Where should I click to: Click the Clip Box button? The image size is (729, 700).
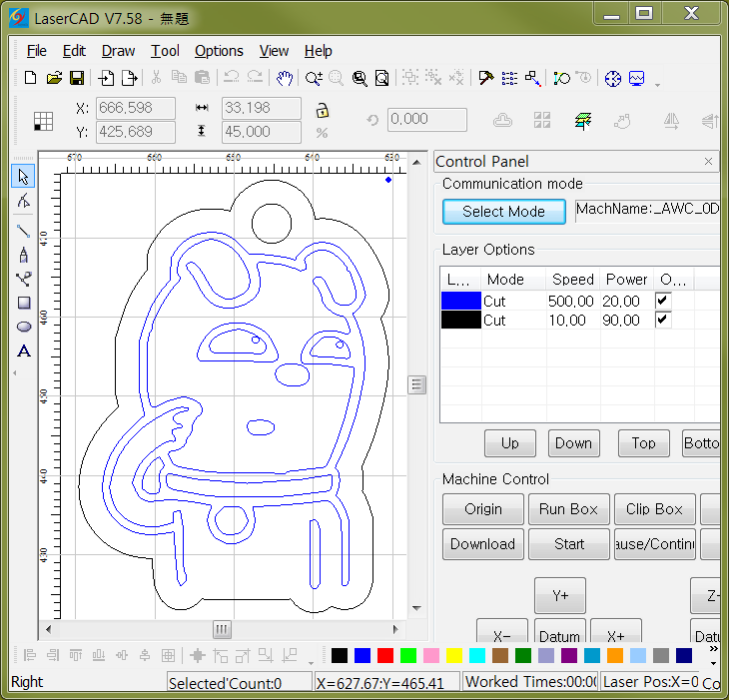coord(655,509)
